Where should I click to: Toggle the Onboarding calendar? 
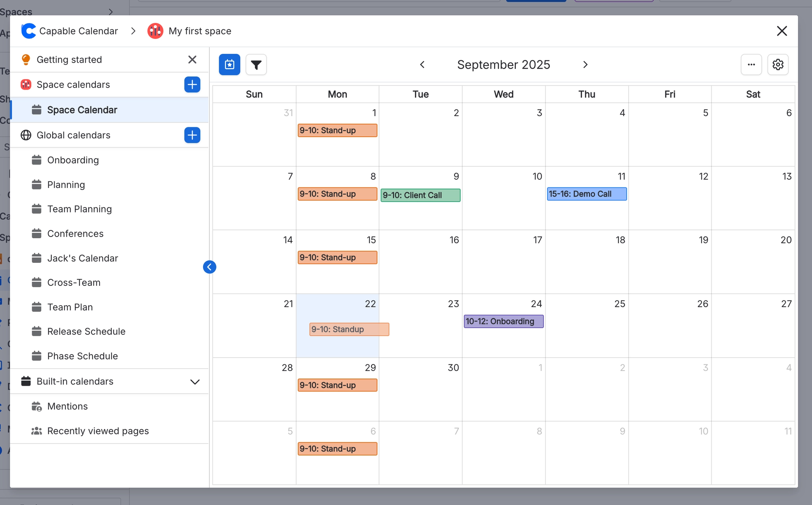tap(73, 160)
